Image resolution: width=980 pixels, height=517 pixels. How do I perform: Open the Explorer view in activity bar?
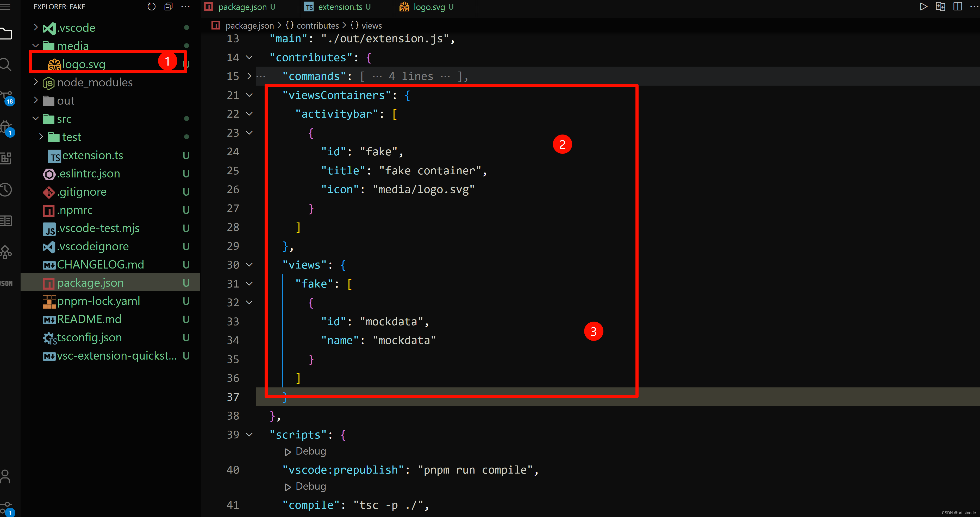click(x=6, y=34)
